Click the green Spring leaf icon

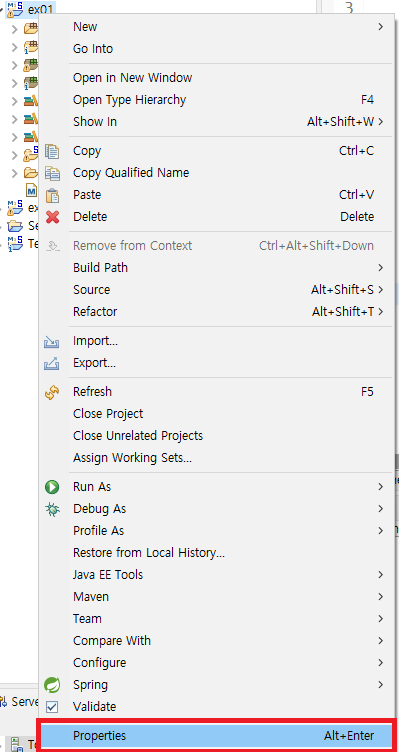tap(52, 685)
